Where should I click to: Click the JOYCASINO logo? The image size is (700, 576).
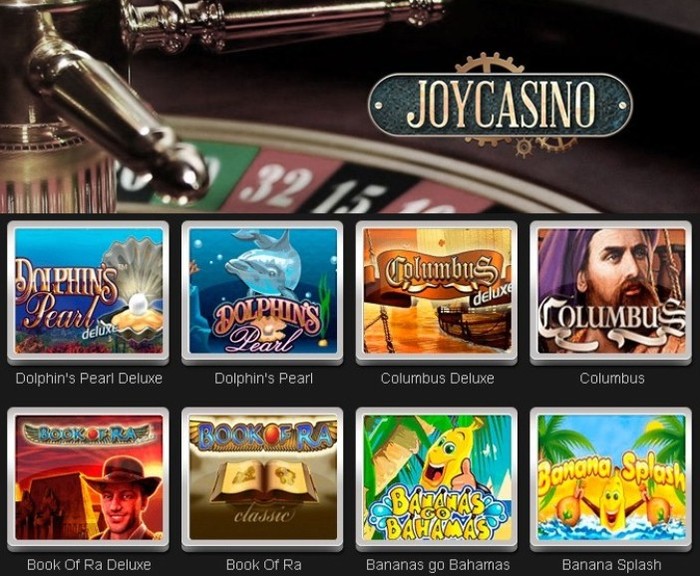[x=500, y=105]
